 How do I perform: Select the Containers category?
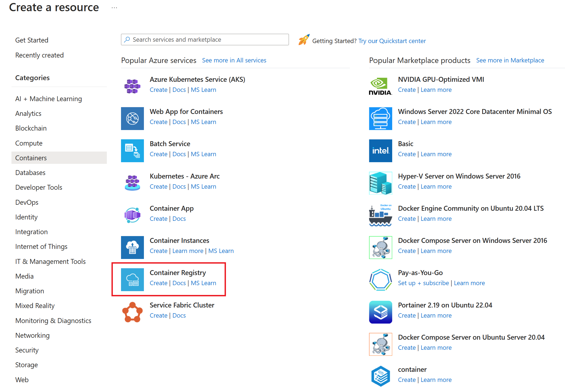coord(31,158)
